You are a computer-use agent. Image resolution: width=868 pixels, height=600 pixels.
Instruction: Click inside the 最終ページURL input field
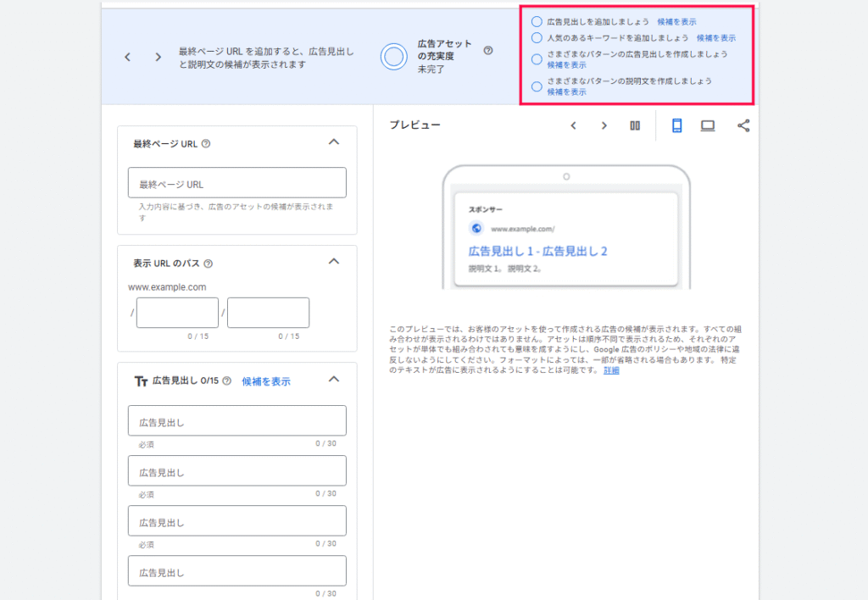pyautogui.click(x=236, y=182)
